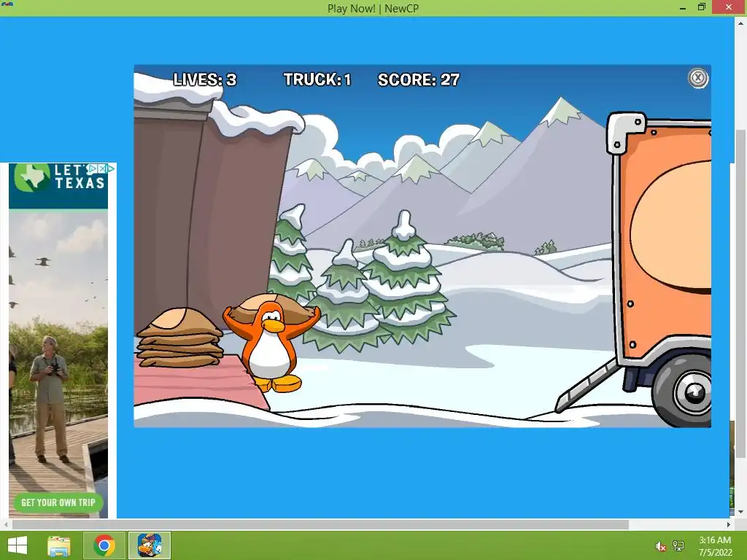Click the Let's Texas ad logo
Viewport: 747px width, 560px height.
pos(59,177)
